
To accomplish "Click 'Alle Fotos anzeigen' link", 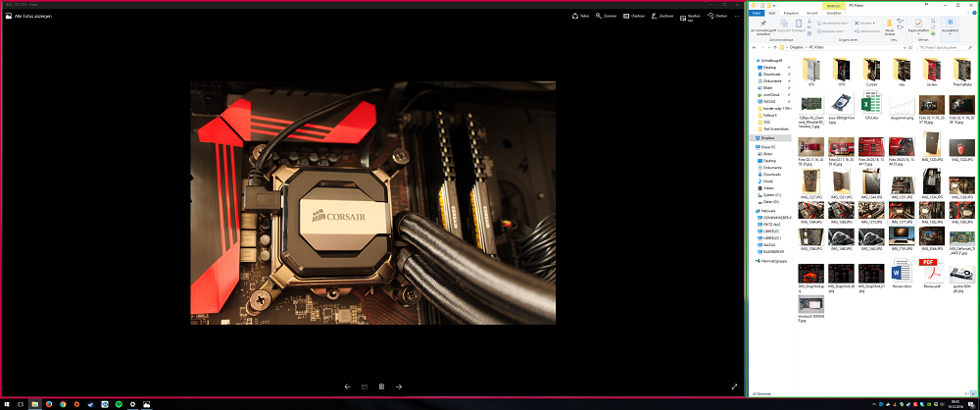I will pos(28,16).
